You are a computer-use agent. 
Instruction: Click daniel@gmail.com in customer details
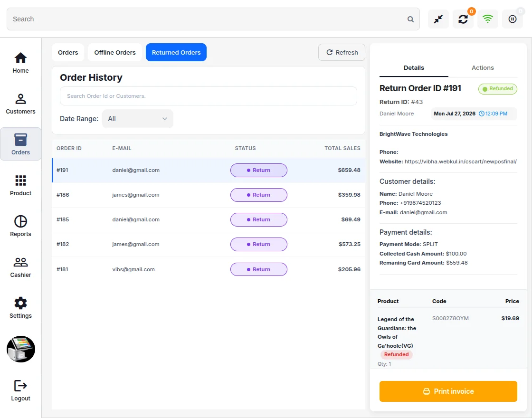tap(423, 212)
